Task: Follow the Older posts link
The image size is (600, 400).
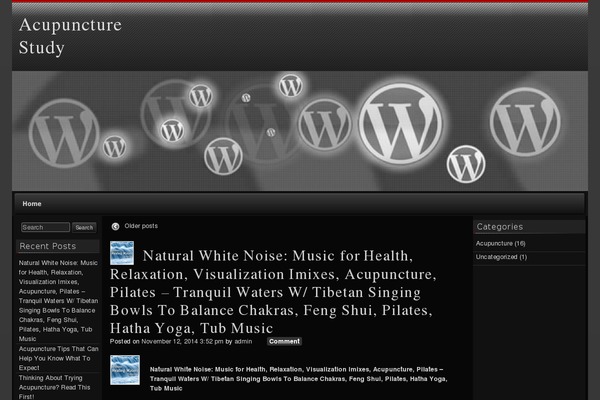Action: (x=141, y=226)
